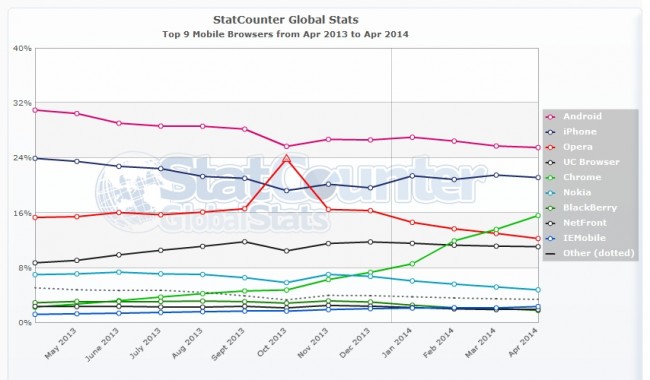The height and width of the screenshot is (380, 650).
Task: Click the UC Browser legend marker icon
Action: click(551, 163)
